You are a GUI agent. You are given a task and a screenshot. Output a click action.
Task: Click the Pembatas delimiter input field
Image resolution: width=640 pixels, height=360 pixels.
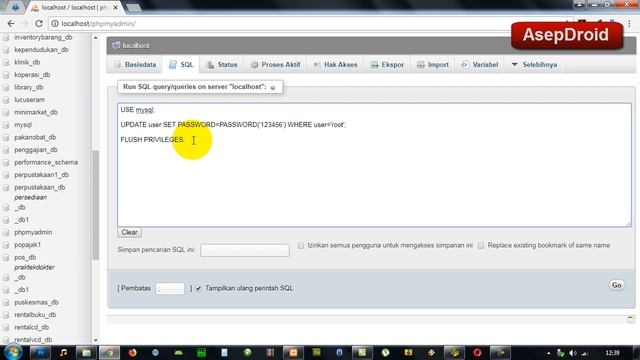(170, 288)
